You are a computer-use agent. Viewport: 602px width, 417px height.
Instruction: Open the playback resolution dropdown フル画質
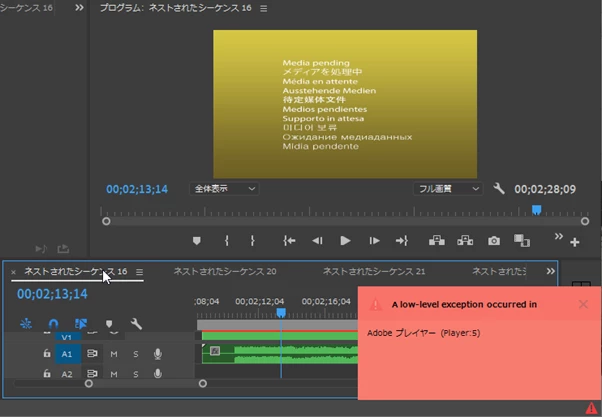pos(448,189)
